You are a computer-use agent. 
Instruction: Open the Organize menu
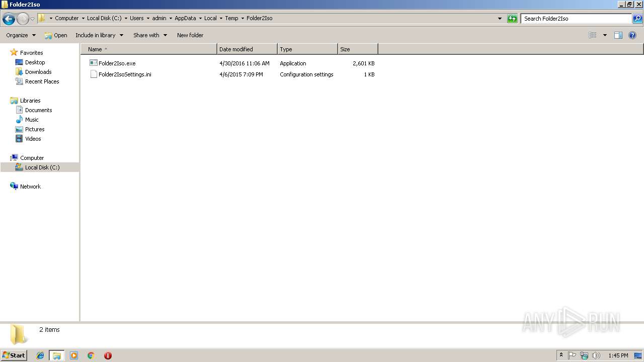pos(21,35)
